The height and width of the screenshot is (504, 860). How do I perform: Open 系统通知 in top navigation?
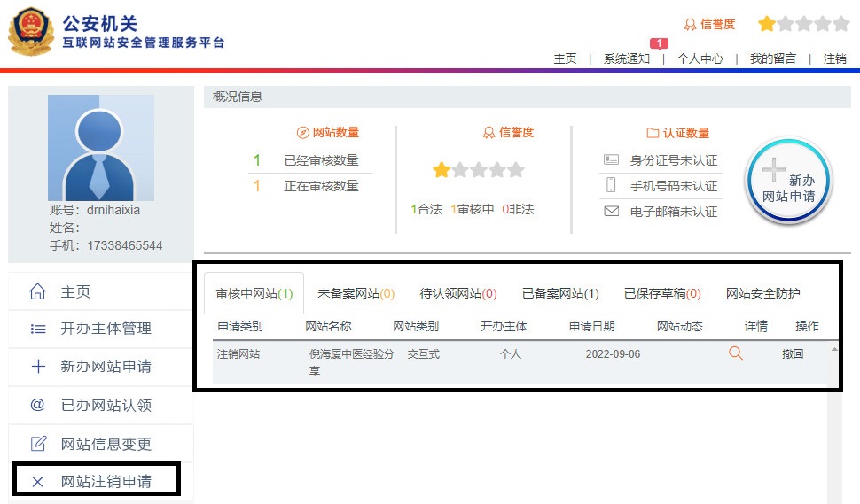626,58
